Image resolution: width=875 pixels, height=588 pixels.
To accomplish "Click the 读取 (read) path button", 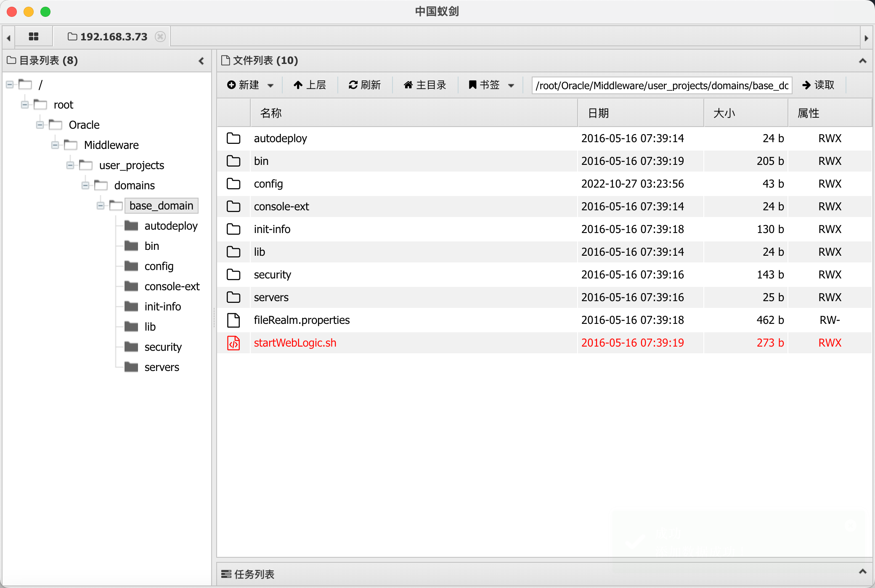I will tap(818, 85).
